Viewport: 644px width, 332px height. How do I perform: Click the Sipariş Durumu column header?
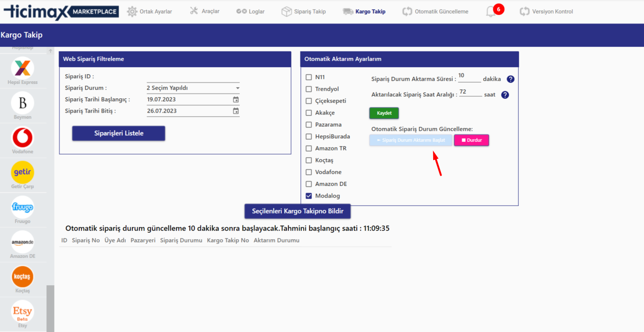(x=181, y=241)
